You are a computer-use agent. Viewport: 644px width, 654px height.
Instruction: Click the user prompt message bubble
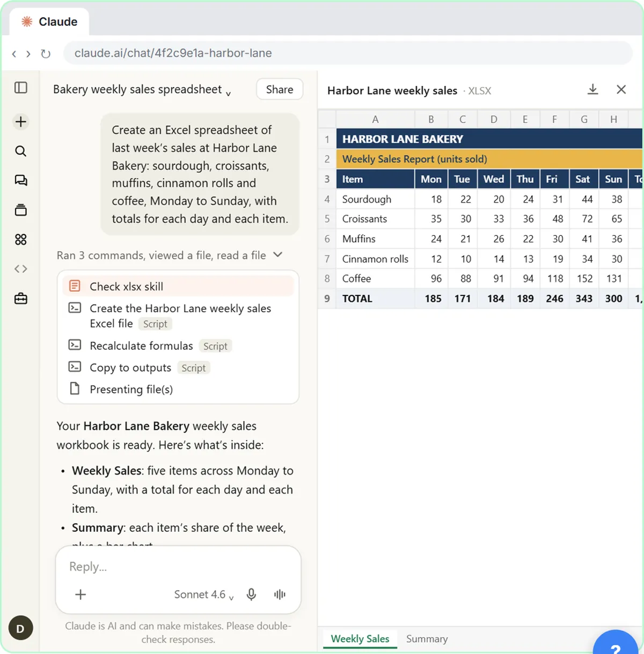coord(200,174)
